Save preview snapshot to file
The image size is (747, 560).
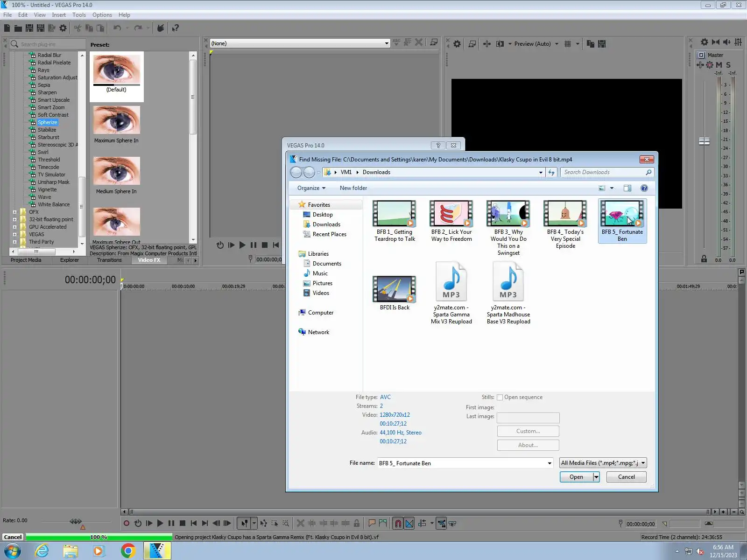(602, 44)
